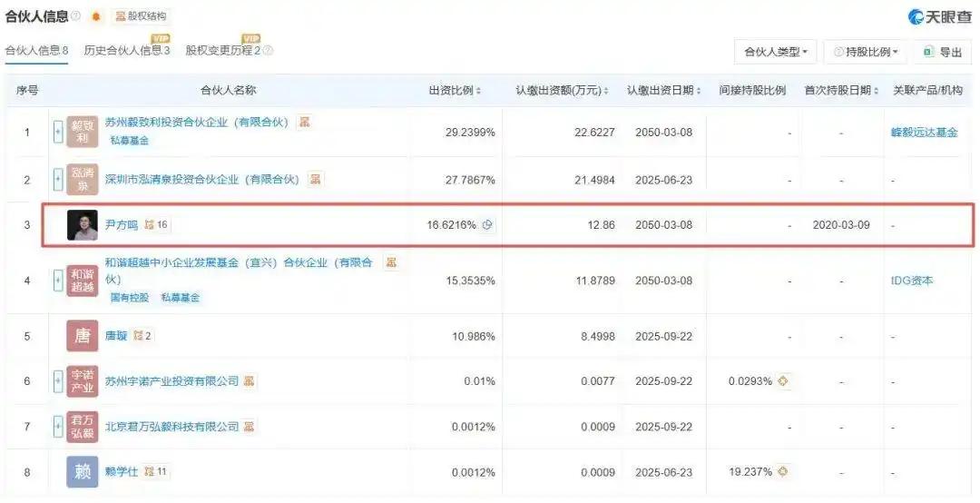Open the 苏州毅致利投资合伙企业 company link

tap(197, 123)
